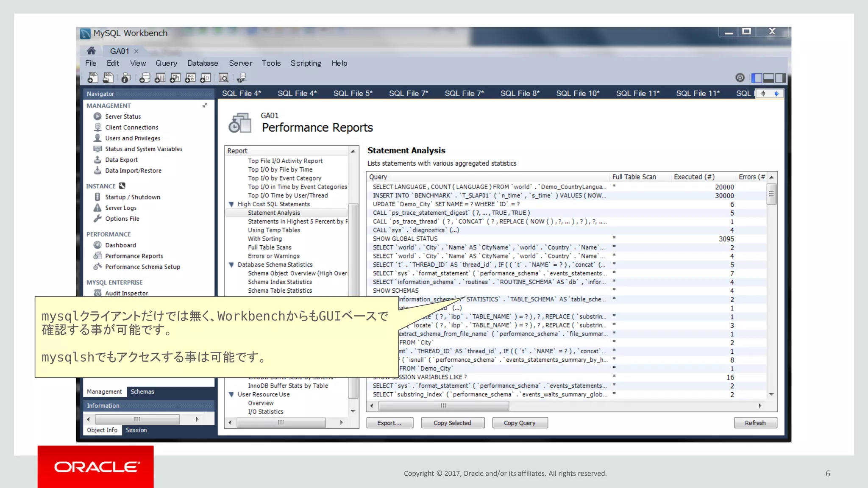Click the Status and System Variables icon
Image resolution: width=868 pixels, height=488 pixels.
[x=97, y=149]
